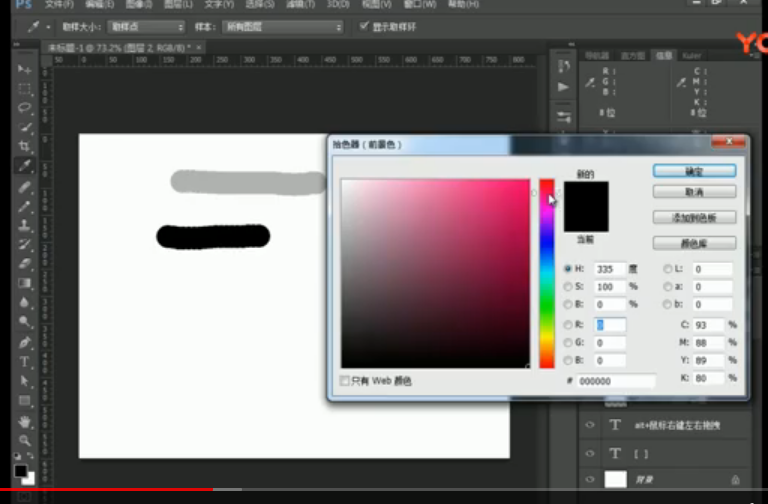This screenshot has width=768, height=504.
Task: Hide the [ ] text layer
Action: pos(590,454)
